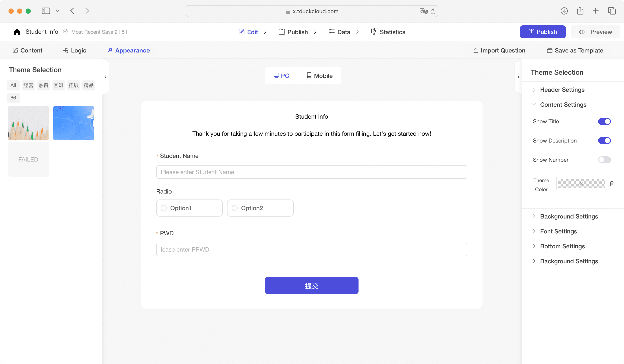Turn off the Show Title switch
This screenshot has height=364, width=624.
[x=604, y=121]
